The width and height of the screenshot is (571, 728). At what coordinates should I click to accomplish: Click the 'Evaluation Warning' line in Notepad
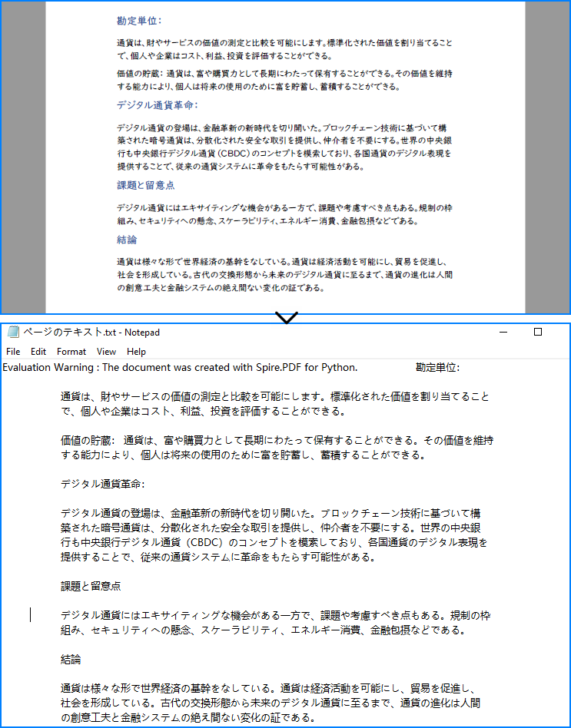pyautogui.click(x=181, y=367)
